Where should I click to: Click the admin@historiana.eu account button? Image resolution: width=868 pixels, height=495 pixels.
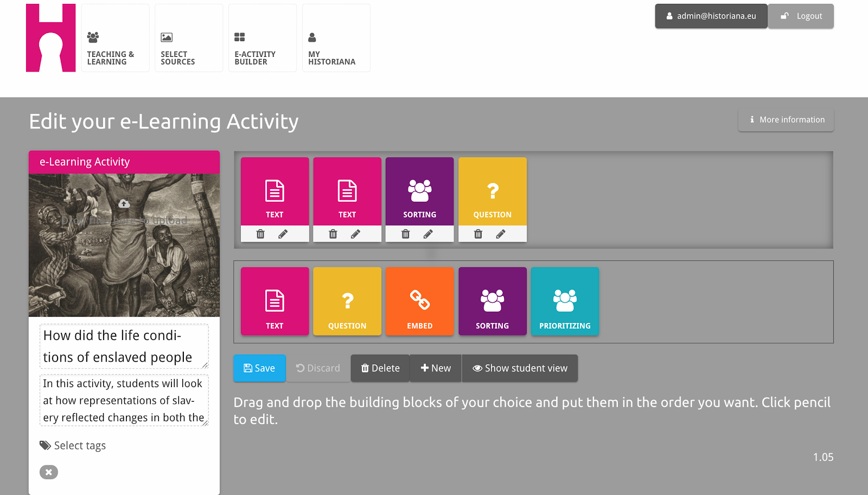pyautogui.click(x=711, y=16)
